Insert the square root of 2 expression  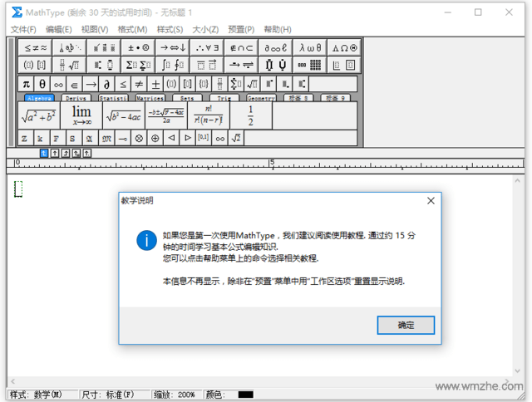[x=236, y=139]
